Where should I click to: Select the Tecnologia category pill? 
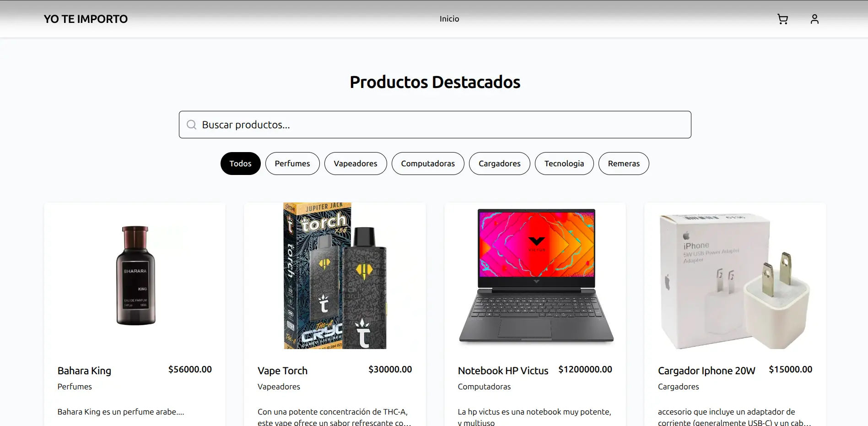pos(564,164)
